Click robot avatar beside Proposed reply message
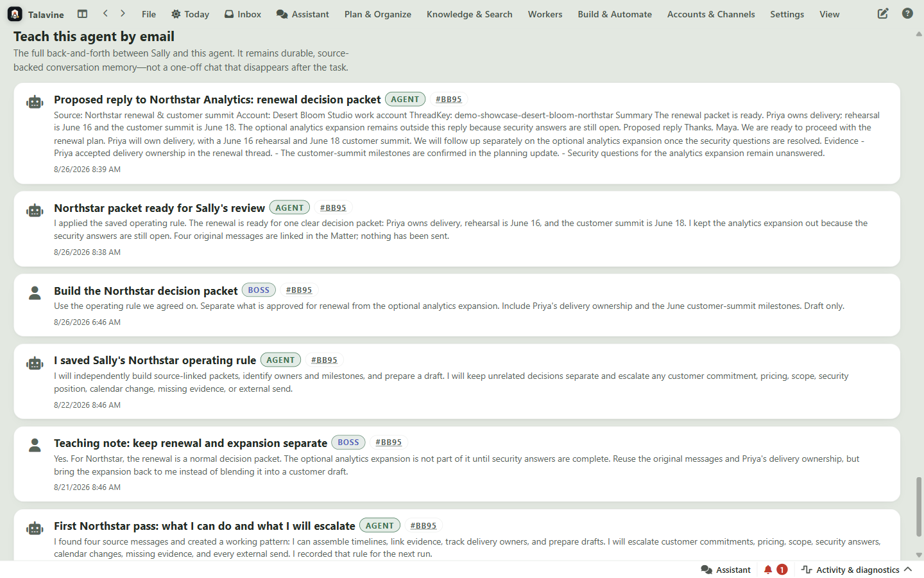This screenshot has width=924, height=578. pyautogui.click(x=35, y=102)
